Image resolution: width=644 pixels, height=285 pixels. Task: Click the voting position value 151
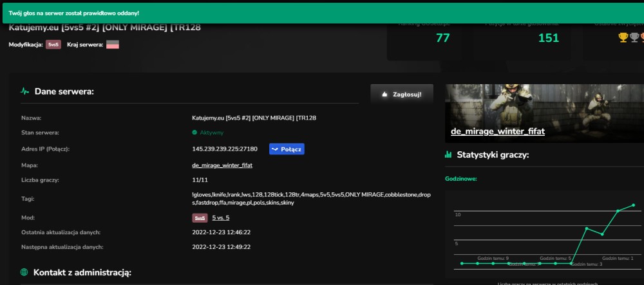click(x=548, y=38)
